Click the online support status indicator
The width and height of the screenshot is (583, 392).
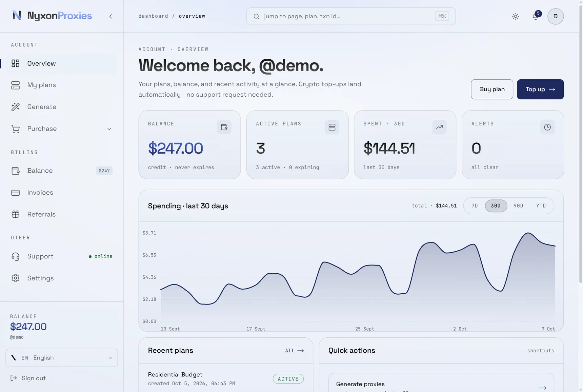click(x=100, y=256)
